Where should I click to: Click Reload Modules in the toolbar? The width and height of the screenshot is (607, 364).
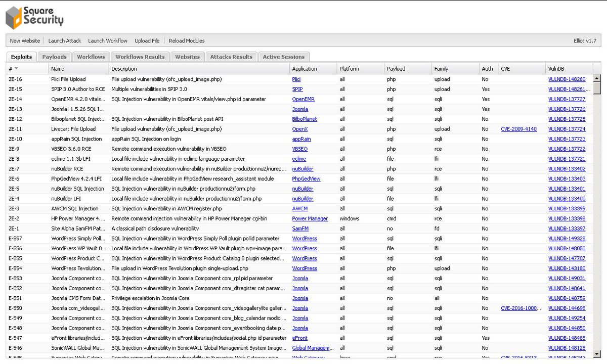pyautogui.click(x=187, y=40)
